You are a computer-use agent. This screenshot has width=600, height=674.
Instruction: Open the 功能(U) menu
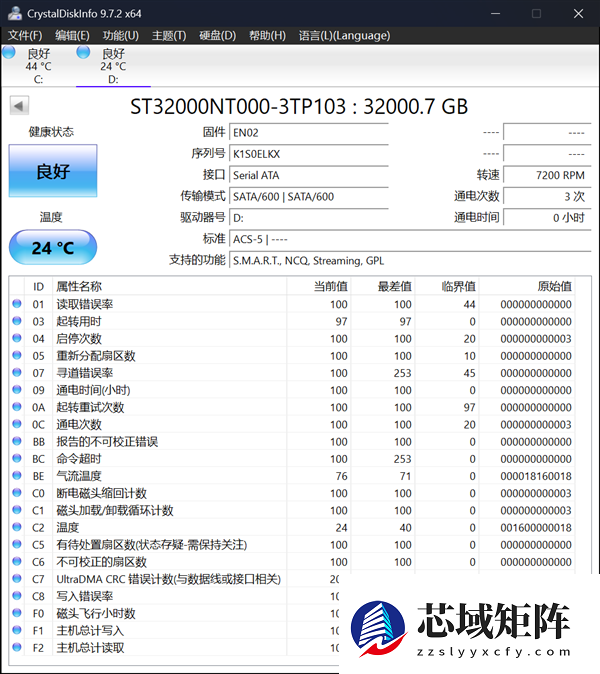(x=120, y=35)
